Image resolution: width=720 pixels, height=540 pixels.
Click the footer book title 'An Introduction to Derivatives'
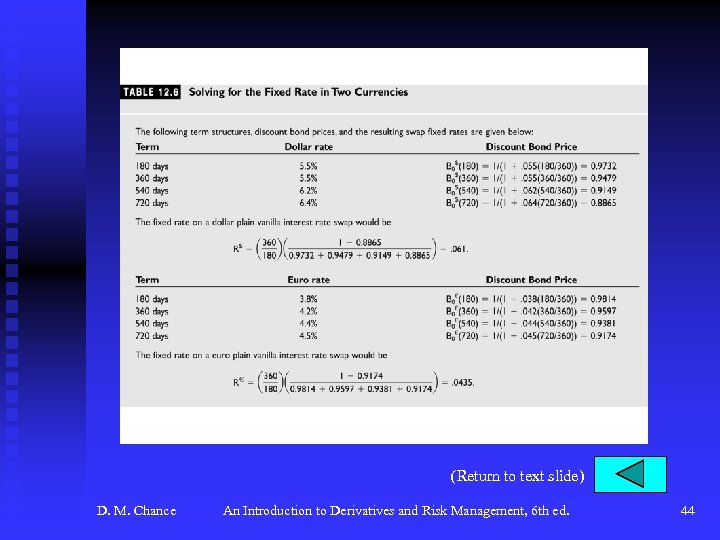coord(396,511)
